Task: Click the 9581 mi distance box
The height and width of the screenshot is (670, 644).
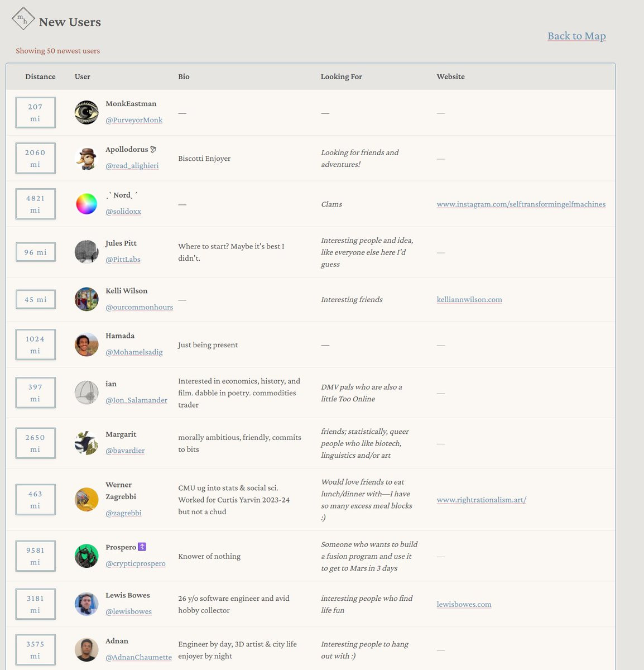Action: [35, 556]
